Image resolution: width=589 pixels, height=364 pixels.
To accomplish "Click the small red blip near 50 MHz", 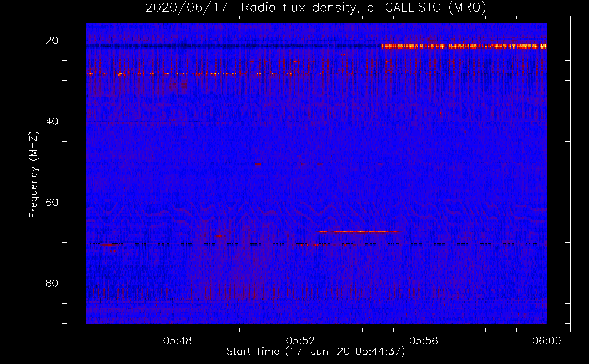I will click(x=258, y=164).
